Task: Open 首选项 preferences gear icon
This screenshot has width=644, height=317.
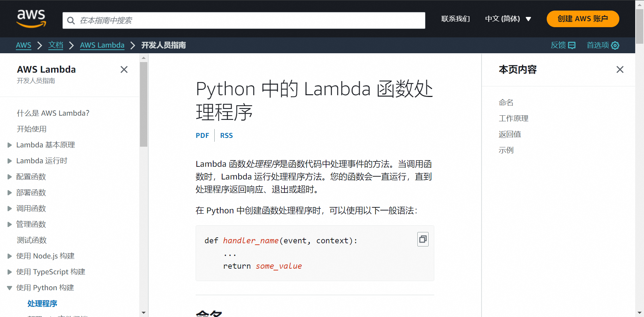Action: (615, 45)
